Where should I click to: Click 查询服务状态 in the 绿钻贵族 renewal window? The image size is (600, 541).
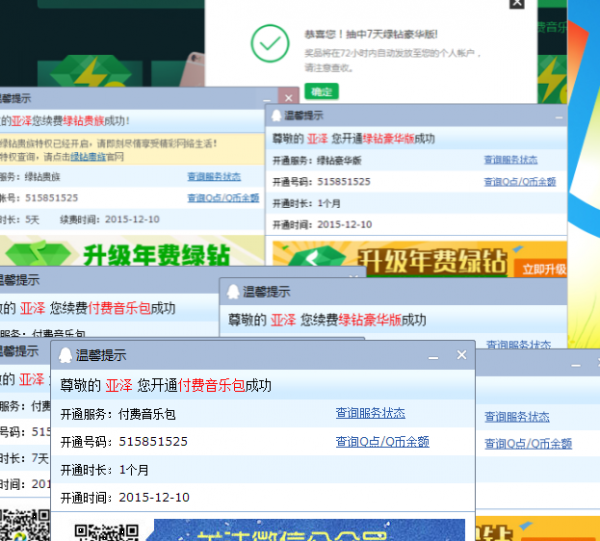point(214,176)
